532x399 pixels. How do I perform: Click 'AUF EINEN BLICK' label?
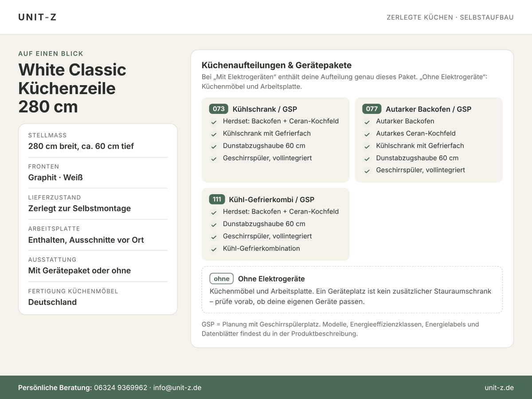click(x=51, y=54)
